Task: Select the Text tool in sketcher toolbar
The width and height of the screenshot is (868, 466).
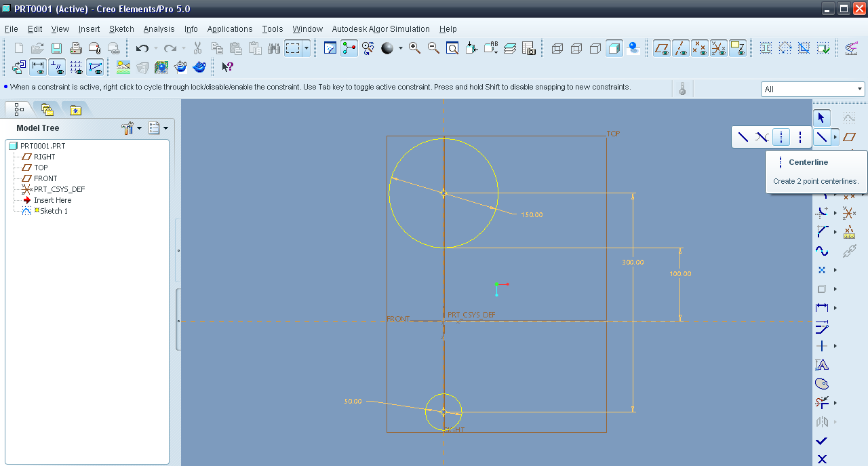Action: pos(822,365)
